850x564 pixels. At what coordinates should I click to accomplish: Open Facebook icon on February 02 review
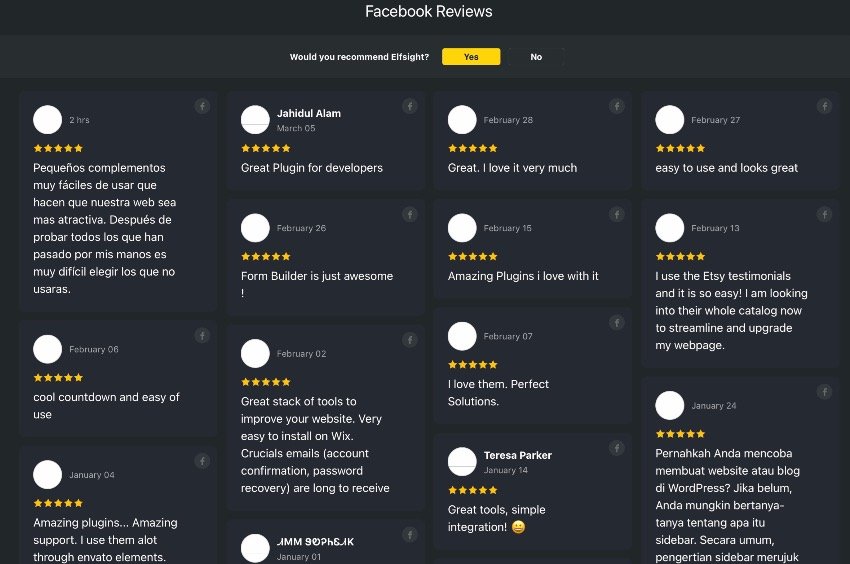(x=410, y=340)
